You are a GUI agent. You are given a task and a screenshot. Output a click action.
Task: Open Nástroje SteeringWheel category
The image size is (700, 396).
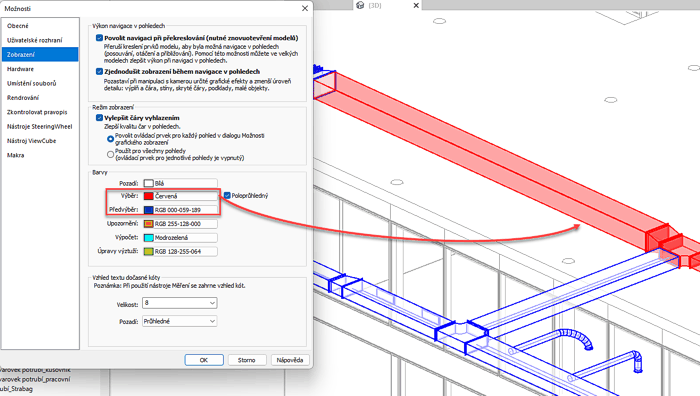39,126
